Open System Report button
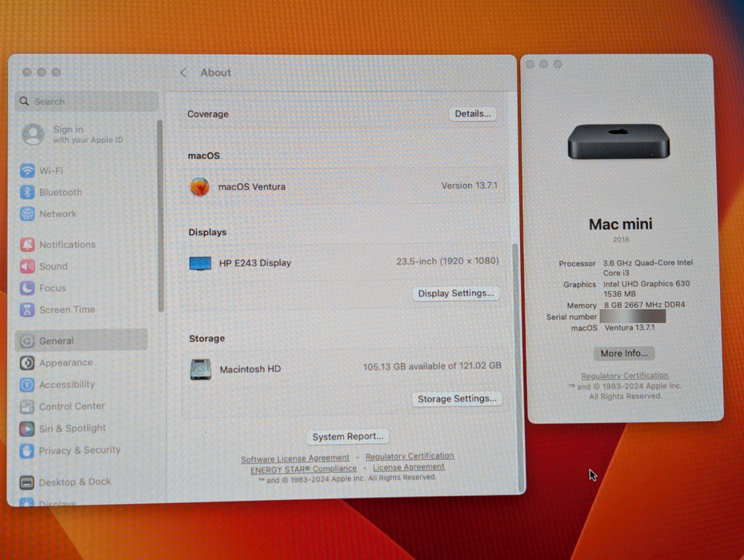The width and height of the screenshot is (744, 560). 348,437
